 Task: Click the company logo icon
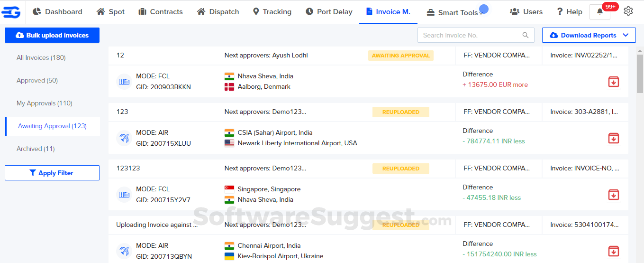pyautogui.click(x=11, y=12)
